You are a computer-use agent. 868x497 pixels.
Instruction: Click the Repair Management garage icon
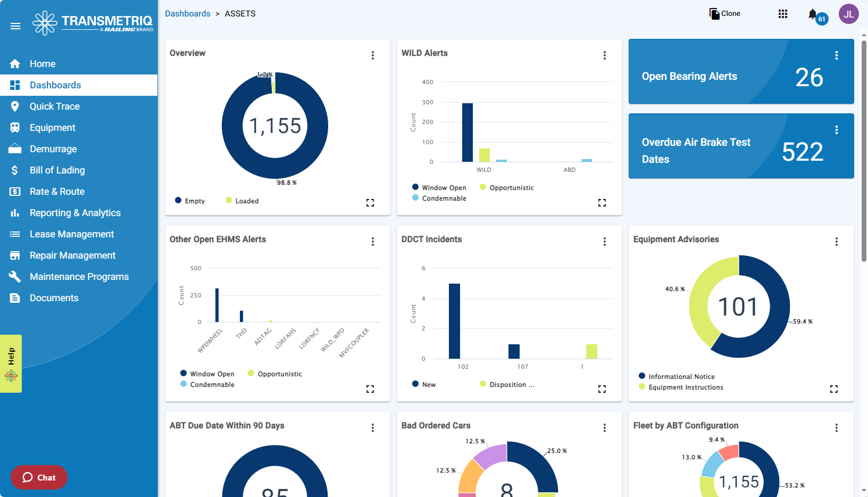pyautogui.click(x=15, y=255)
